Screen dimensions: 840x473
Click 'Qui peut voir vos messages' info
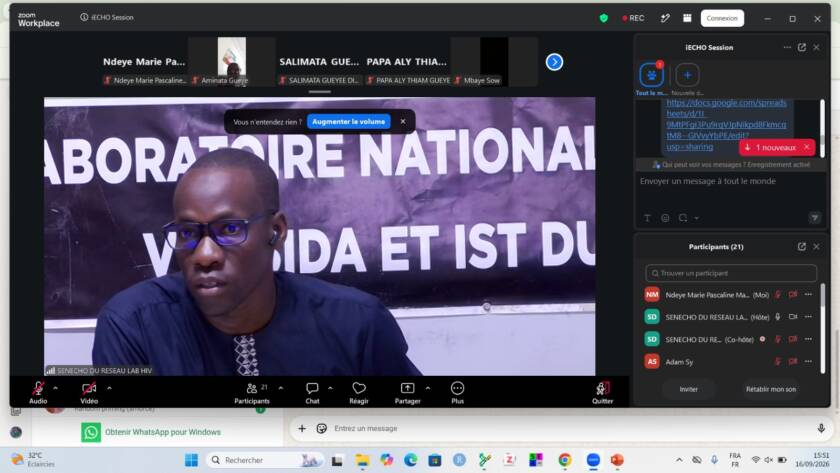coord(731,164)
